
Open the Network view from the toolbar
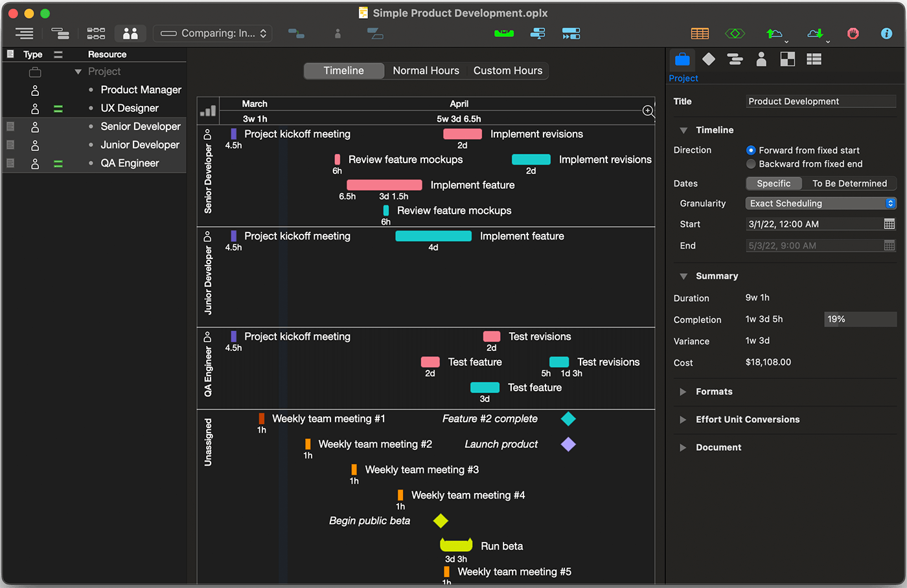click(x=96, y=33)
